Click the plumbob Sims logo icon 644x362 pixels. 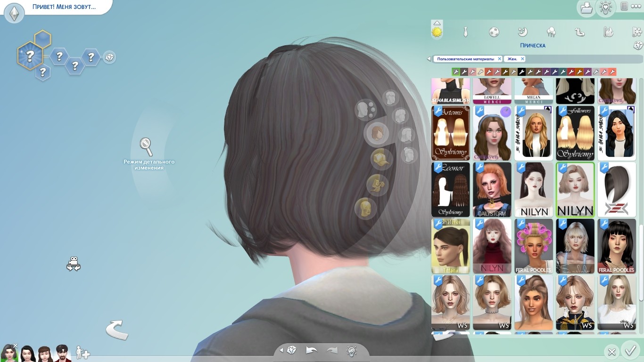click(x=14, y=13)
